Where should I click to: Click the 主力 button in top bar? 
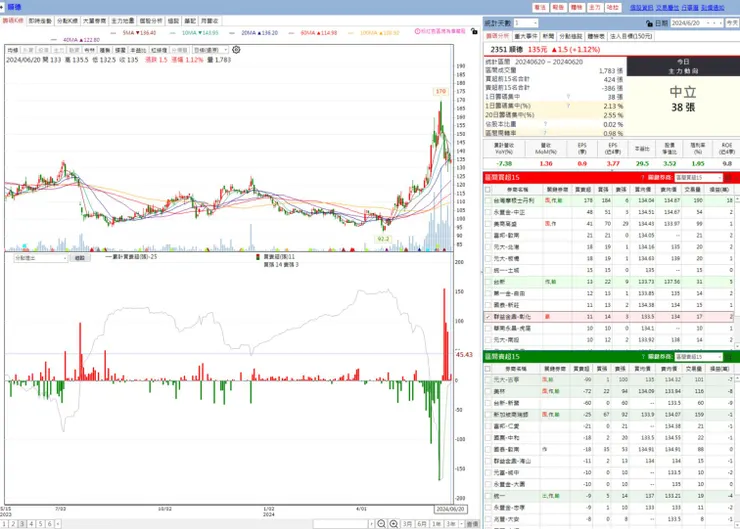tap(595, 7)
